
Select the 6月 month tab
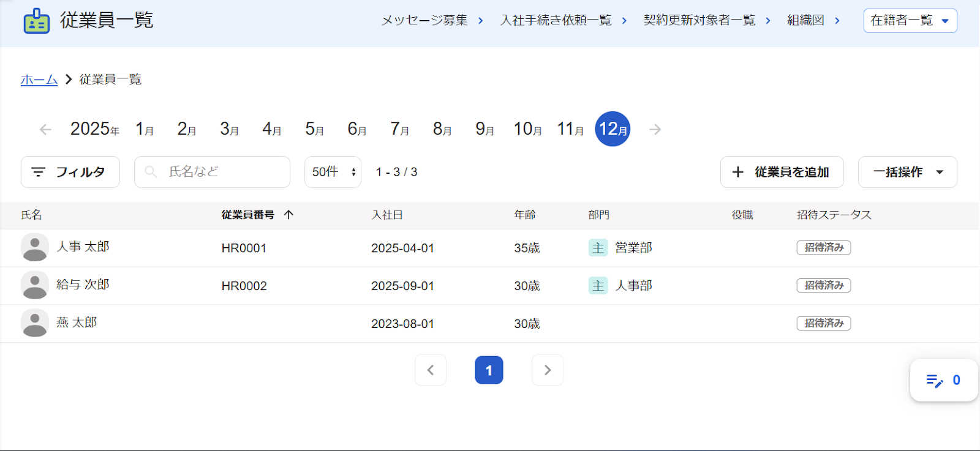[357, 129]
